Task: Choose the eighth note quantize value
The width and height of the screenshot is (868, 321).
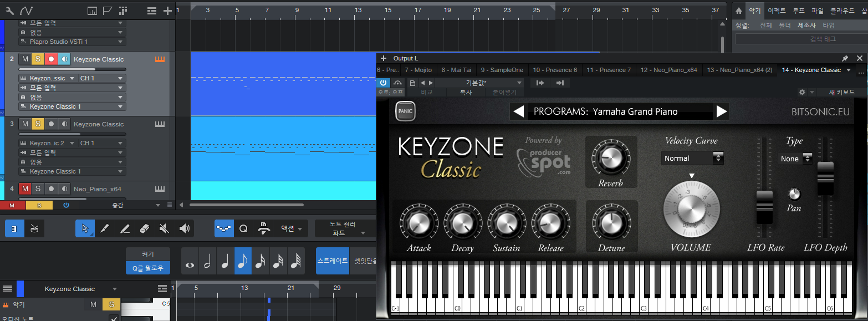Action: tap(243, 261)
